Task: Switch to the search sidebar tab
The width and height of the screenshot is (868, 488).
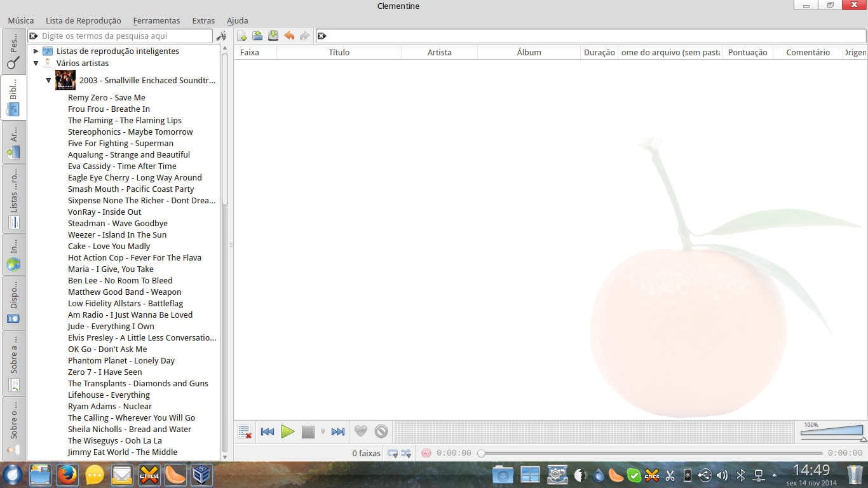Action: pyautogui.click(x=14, y=51)
